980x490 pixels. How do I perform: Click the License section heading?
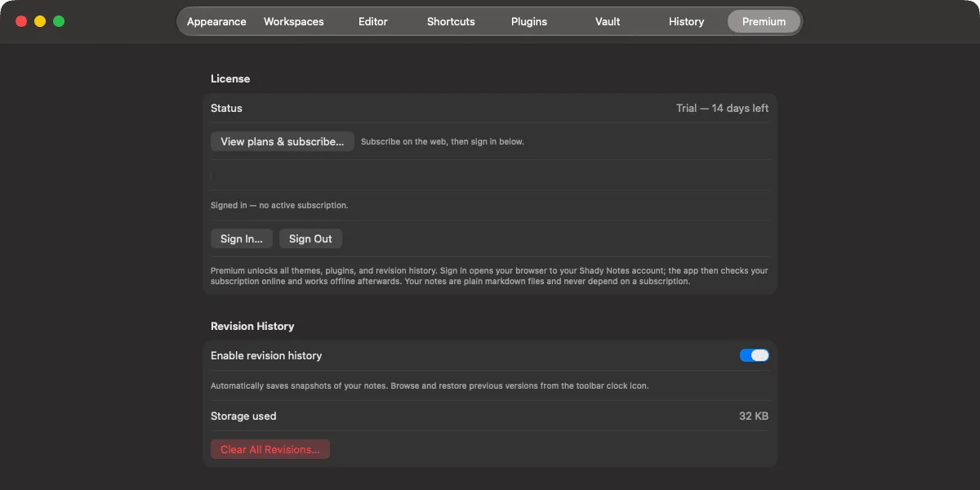(x=230, y=78)
